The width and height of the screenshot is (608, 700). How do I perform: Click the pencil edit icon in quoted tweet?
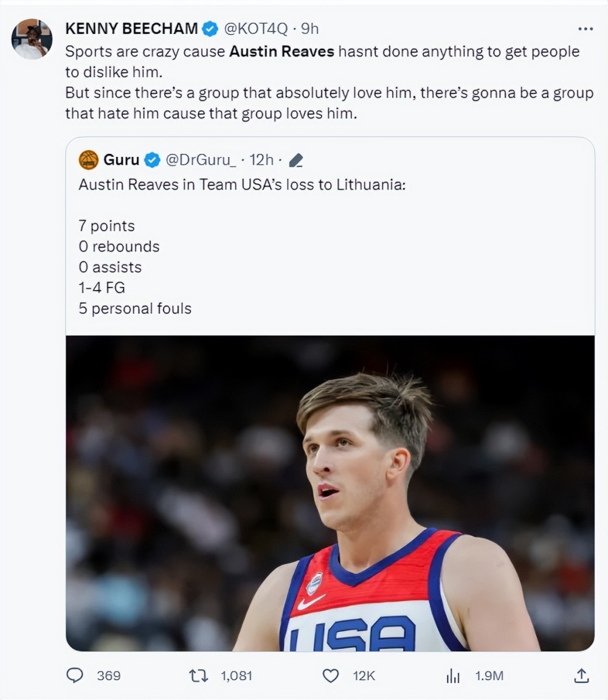tap(296, 161)
